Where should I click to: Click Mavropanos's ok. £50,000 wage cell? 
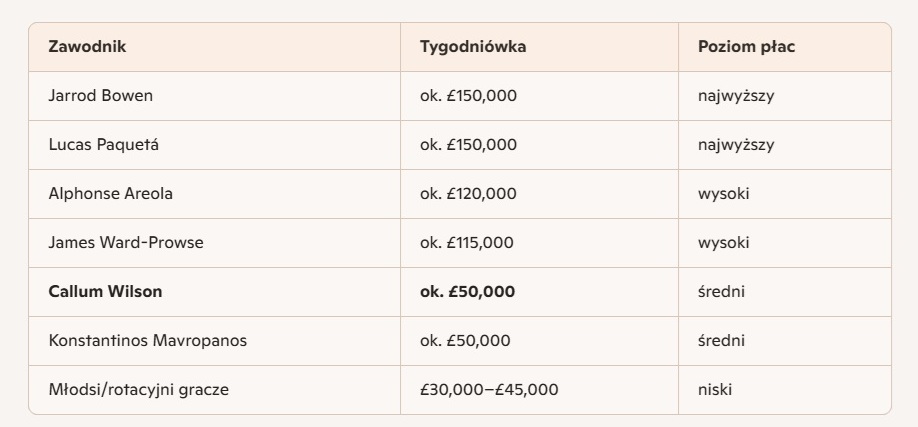465,341
